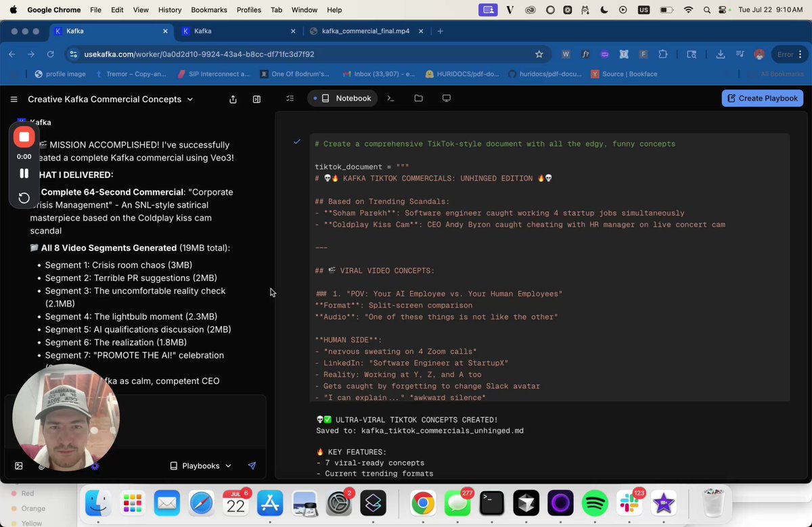The image size is (812, 527).
Task: Switch to the kafka_commercial_final.mp4 tab
Action: [x=365, y=31]
